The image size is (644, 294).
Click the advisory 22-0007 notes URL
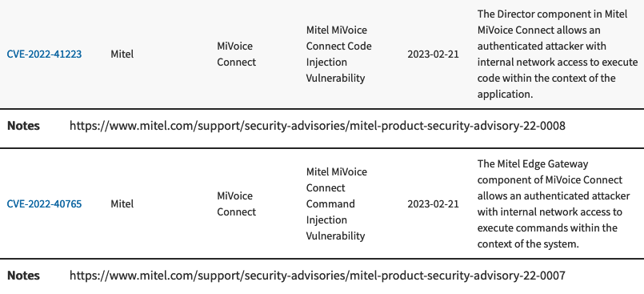317,275
